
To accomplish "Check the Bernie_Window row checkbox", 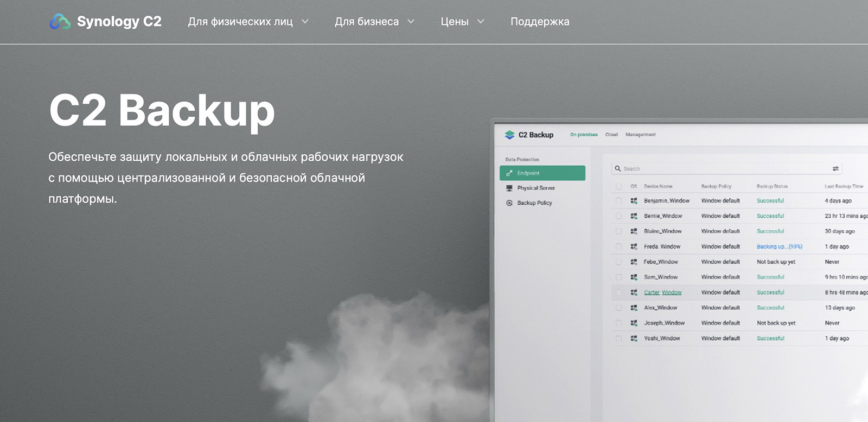I will pos(618,216).
